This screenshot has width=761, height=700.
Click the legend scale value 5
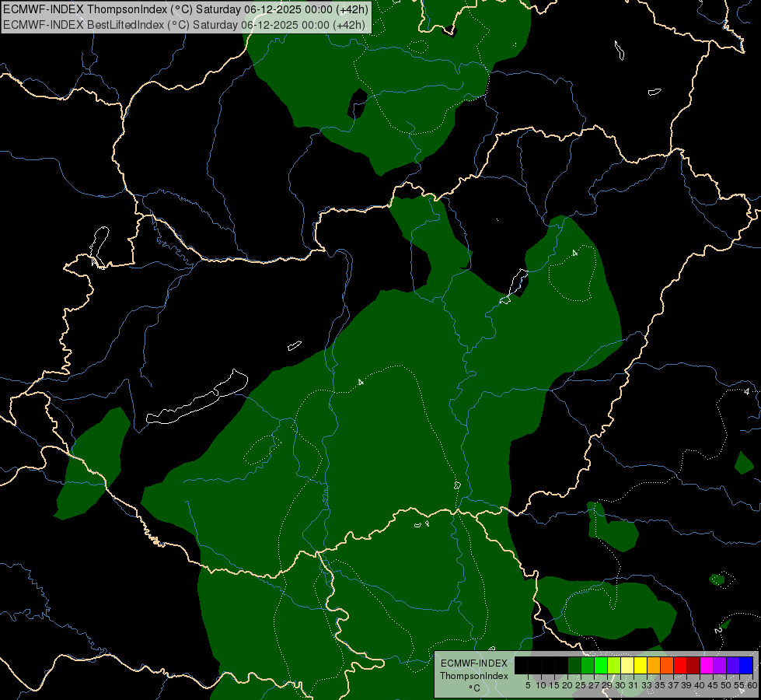(x=528, y=685)
